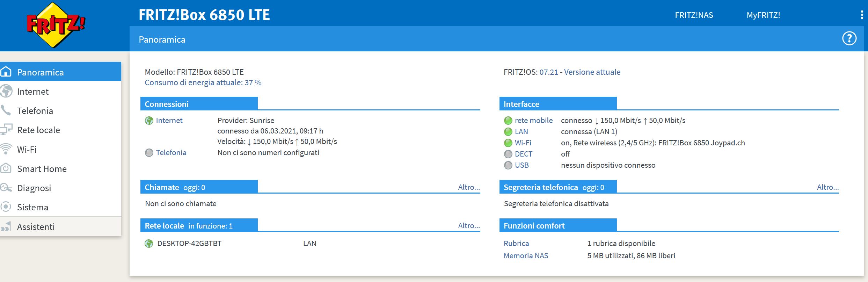The image size is (868, 282).
Task: Open the three-dot options menu
Action: [862, 15]
